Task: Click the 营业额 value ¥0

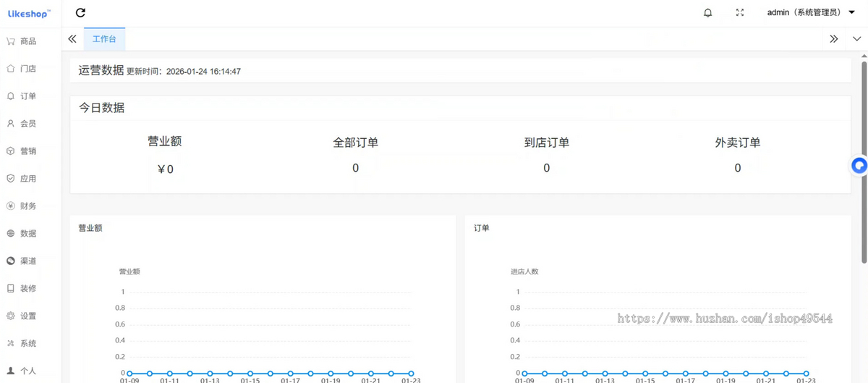Action: point(165,169)
